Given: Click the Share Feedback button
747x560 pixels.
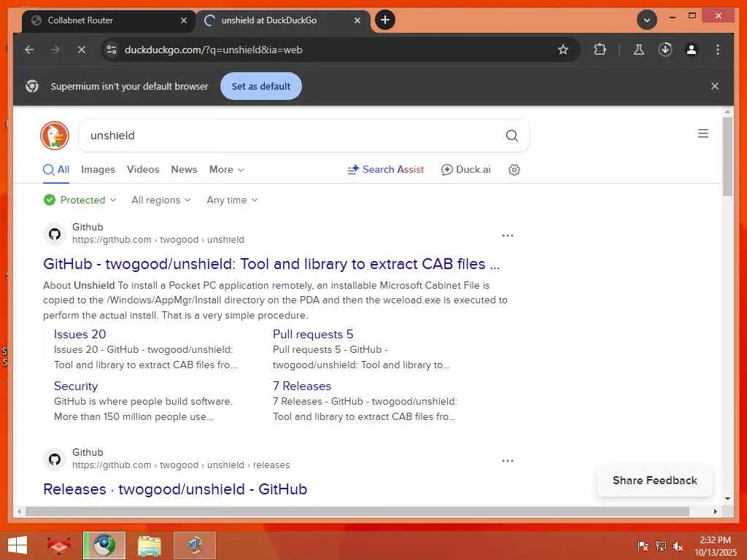Looking at the screenshot, I should click(654, 481).
